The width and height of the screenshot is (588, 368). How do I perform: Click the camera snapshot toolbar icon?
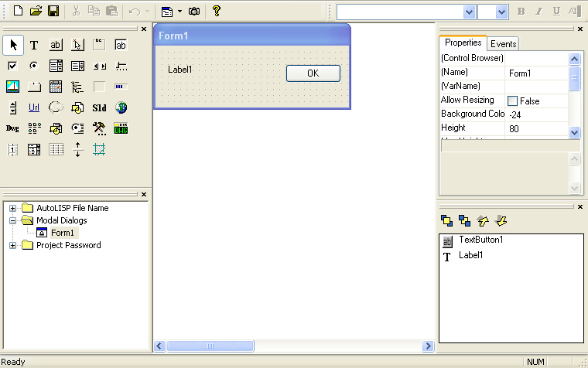pyautogui.click(x=194, y=12)
